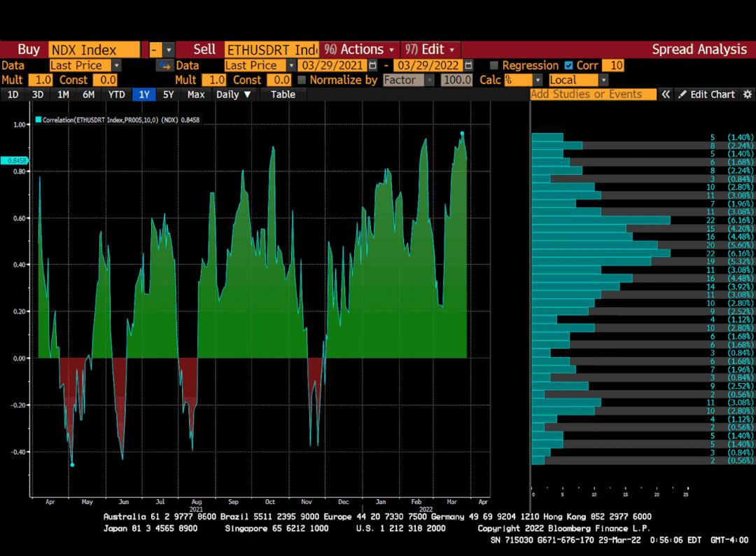
Task: Click the Edit Chart pencil icon
Action: pyautogui.click(x=682, y=95)
